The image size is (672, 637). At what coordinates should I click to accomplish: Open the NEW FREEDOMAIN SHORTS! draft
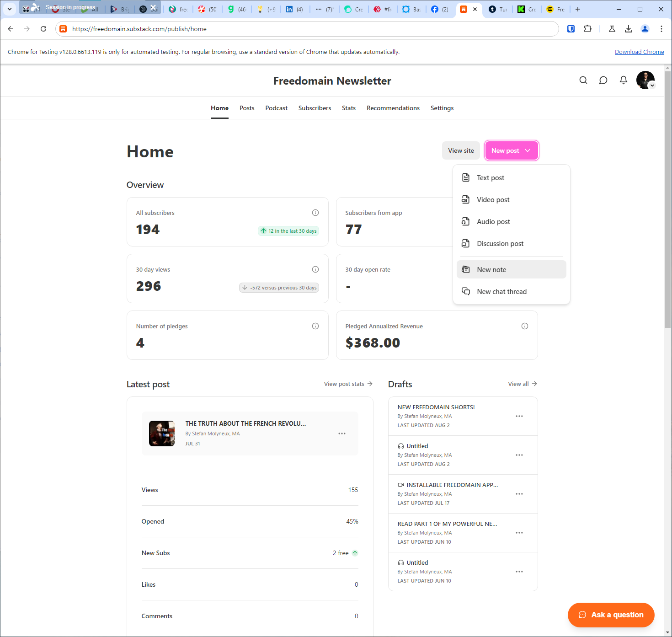tap(436, 407)
